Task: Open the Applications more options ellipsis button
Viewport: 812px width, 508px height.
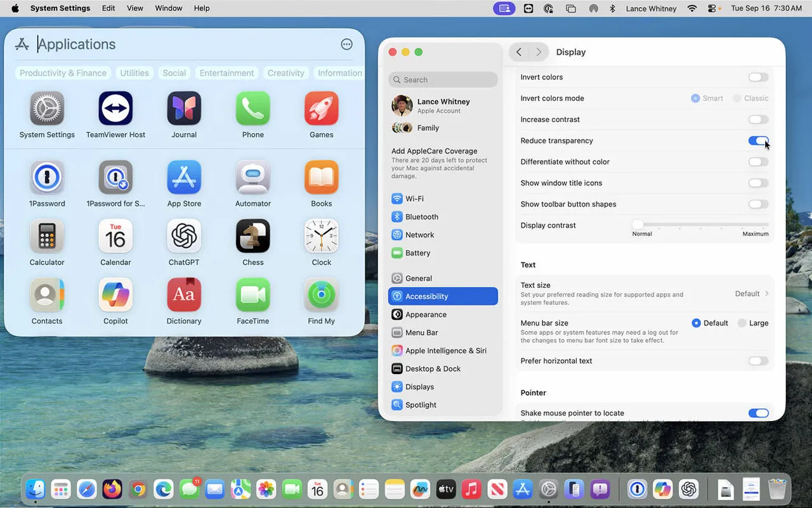Action: click(x=346, y=44)
